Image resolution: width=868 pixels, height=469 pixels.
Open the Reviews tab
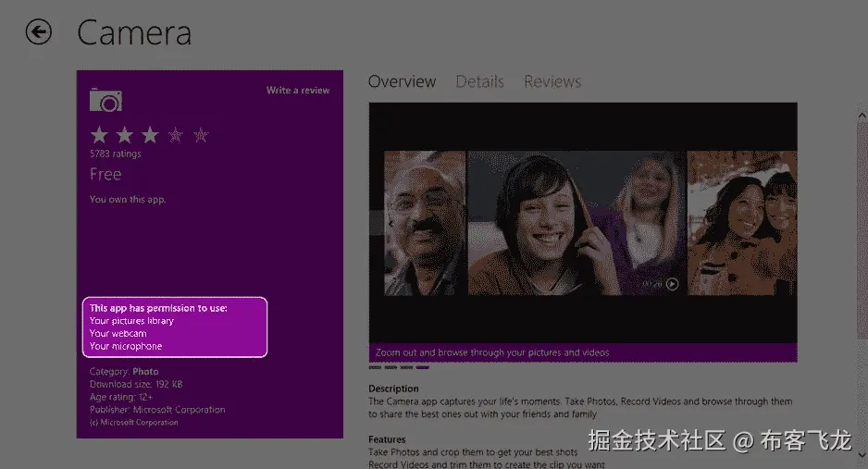tap(552, 81)
